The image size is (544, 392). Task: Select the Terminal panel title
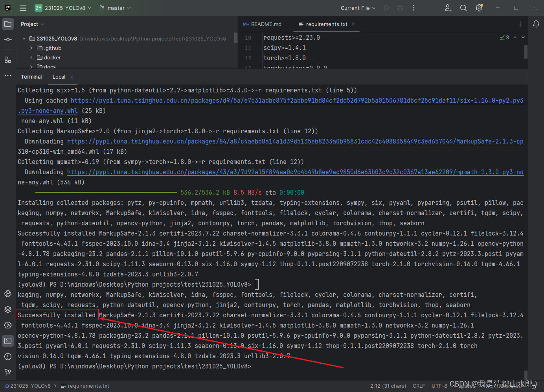[x=31, y=77]
